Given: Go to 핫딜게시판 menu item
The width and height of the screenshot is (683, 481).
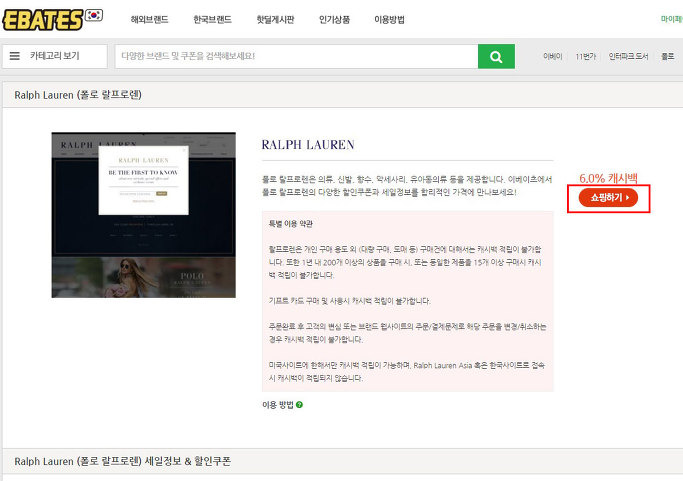Looking at the screenshot, I should [275, 20].
